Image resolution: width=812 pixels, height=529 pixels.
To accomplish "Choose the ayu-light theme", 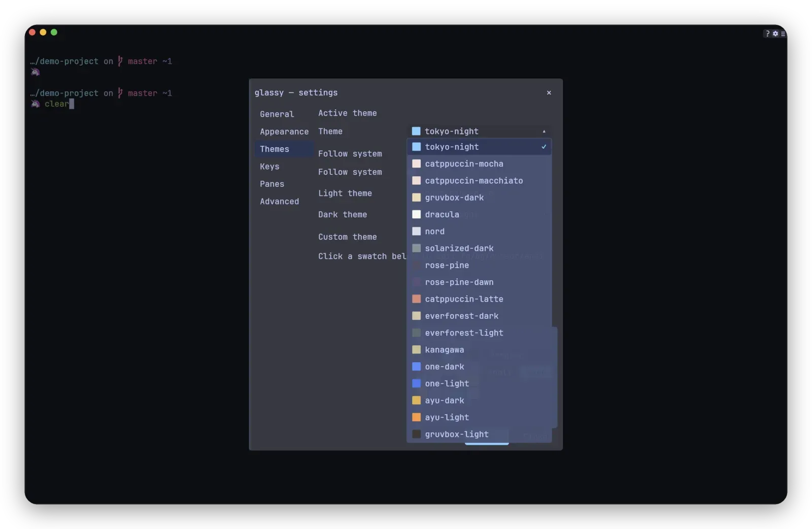I will click(x=479, y=417).
